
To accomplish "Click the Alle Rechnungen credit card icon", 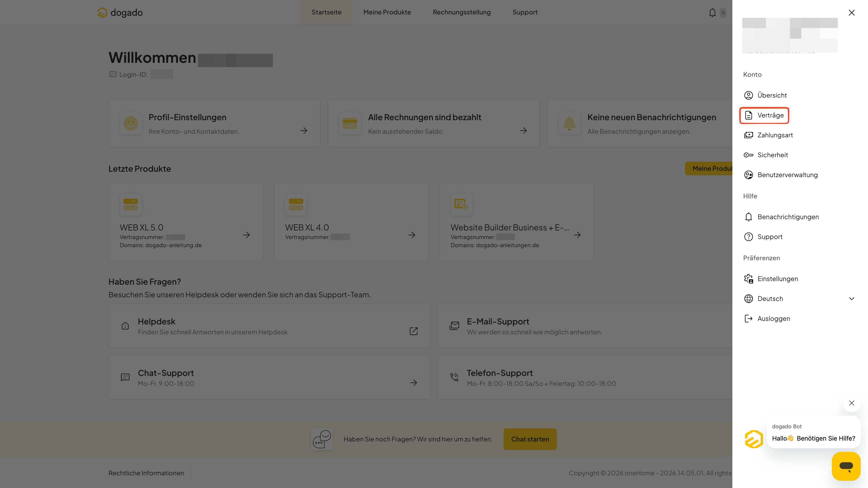I will coord(350,123).
